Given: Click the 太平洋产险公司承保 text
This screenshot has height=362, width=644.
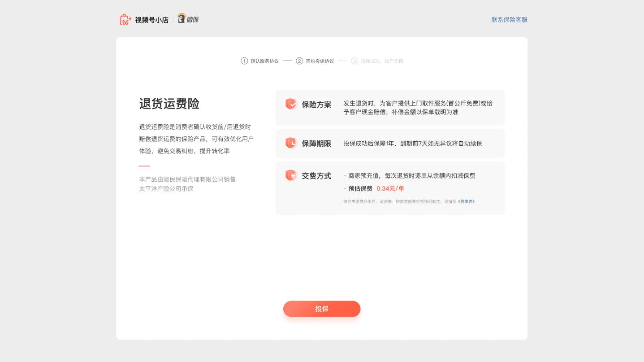Looking at the screenshot, I should coord(166,189).
